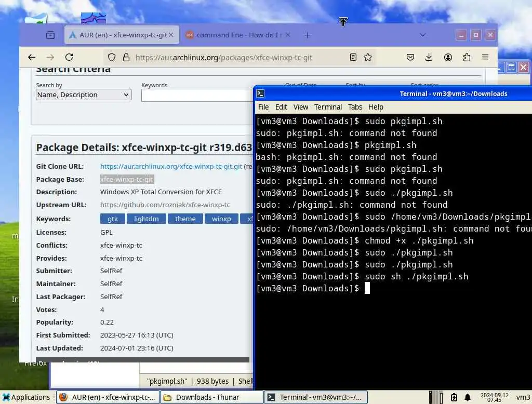Click the terminal window icon in title bar
Screen dimensions: 532x404
tap(261, 93)
